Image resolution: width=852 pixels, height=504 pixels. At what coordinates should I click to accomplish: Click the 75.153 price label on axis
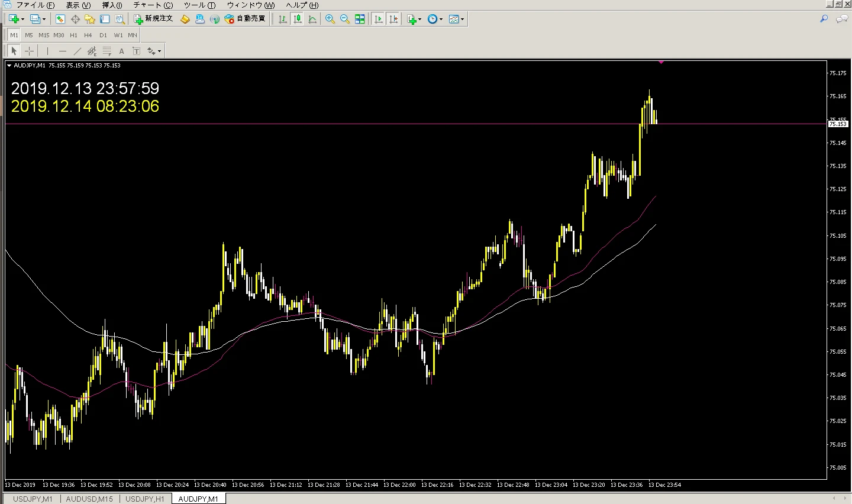point(837,124)
